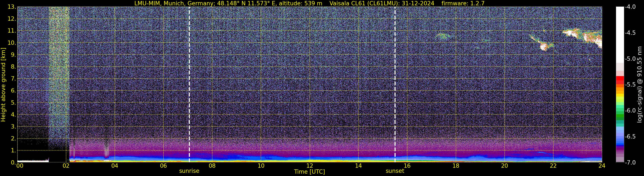Click the time axis tick "18"
The image size is (644, 176).
[x=456, y=166]
